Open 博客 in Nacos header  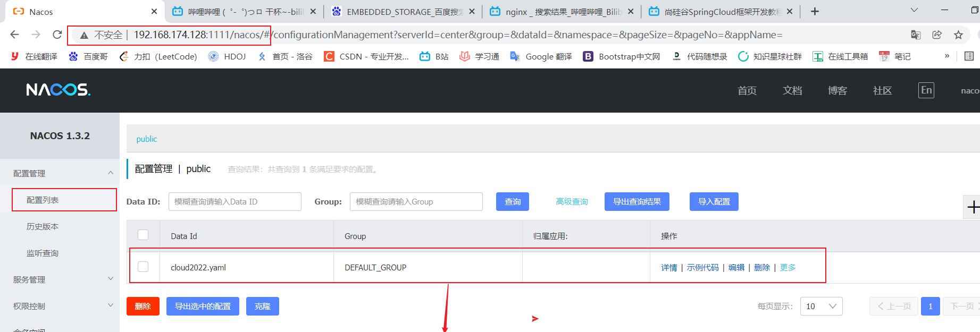click(837, 90)
